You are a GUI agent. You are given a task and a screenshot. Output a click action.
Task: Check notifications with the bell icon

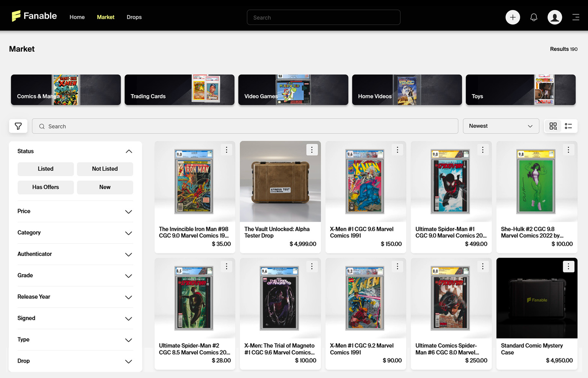pyautogui.click(x=534, y=17)
